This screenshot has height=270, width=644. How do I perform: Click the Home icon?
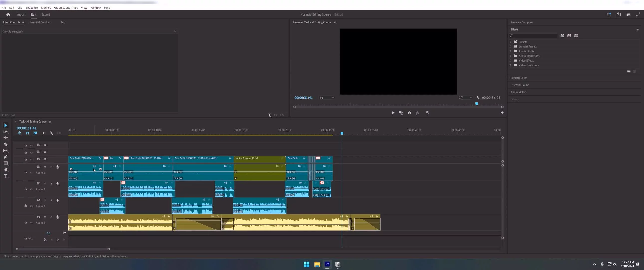point(8,14)
